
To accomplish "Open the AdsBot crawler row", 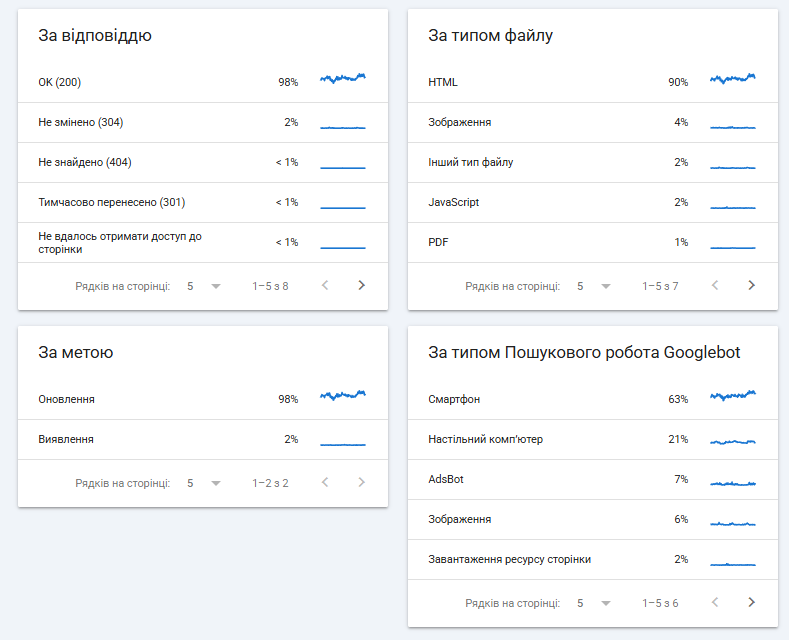I will click(593, 479).
